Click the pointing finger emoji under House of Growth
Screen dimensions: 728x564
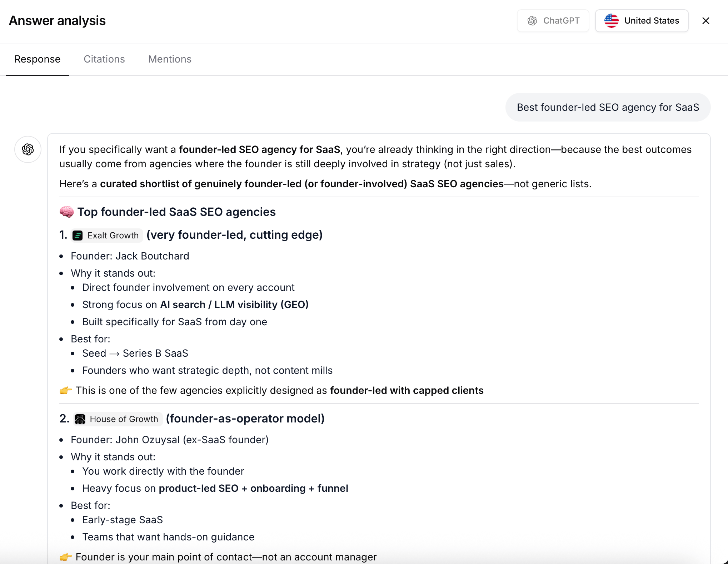click(66, 557)
